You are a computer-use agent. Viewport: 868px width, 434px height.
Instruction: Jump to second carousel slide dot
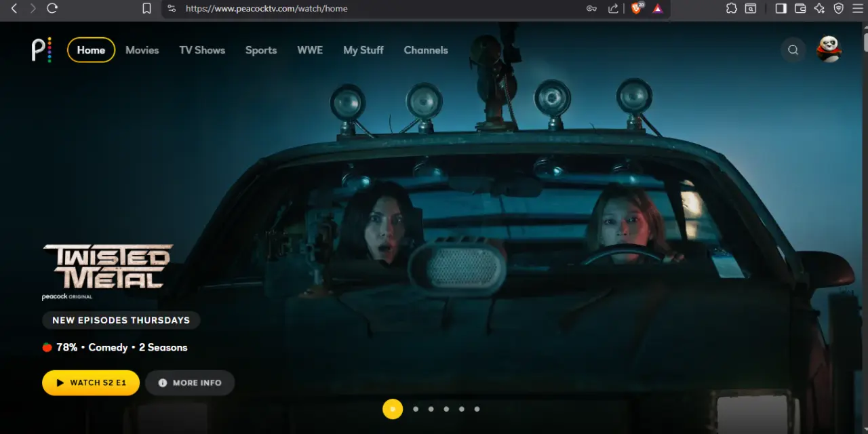(416, 409)
